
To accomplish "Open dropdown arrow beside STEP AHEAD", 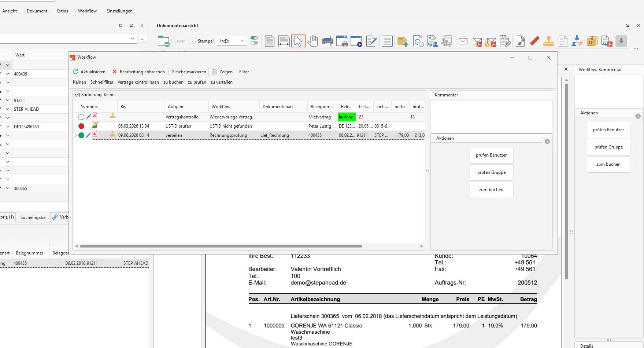I will pos(7,109).
